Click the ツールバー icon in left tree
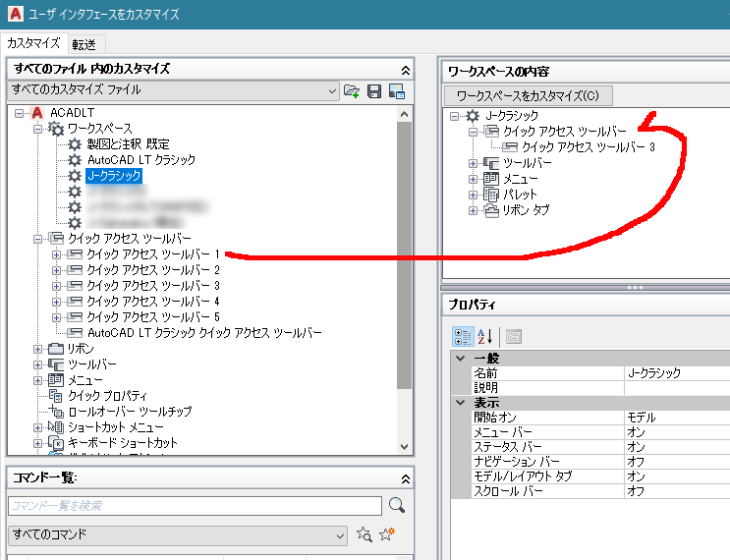Viewport: 730px width, 560px height. point(56,364)
